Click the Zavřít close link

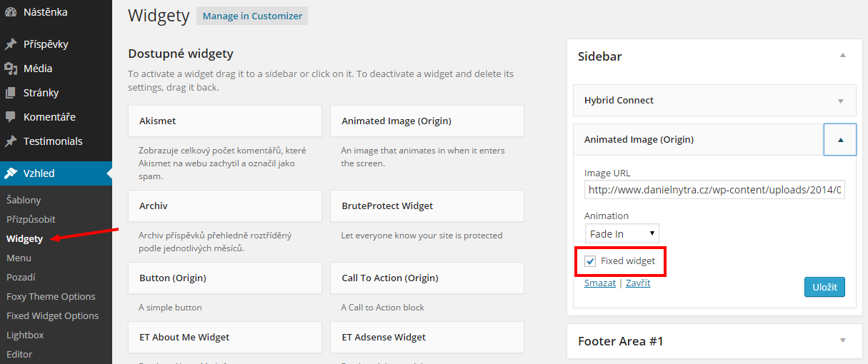coord(638,283)
